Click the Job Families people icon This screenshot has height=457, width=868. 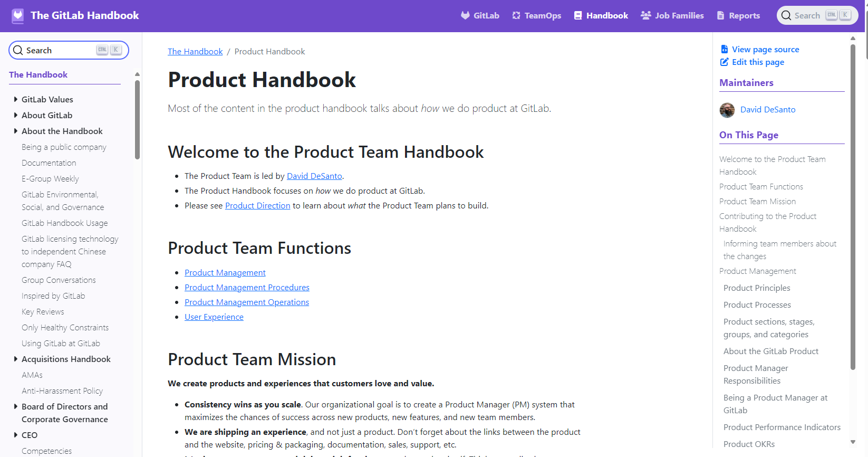(645, 16)
